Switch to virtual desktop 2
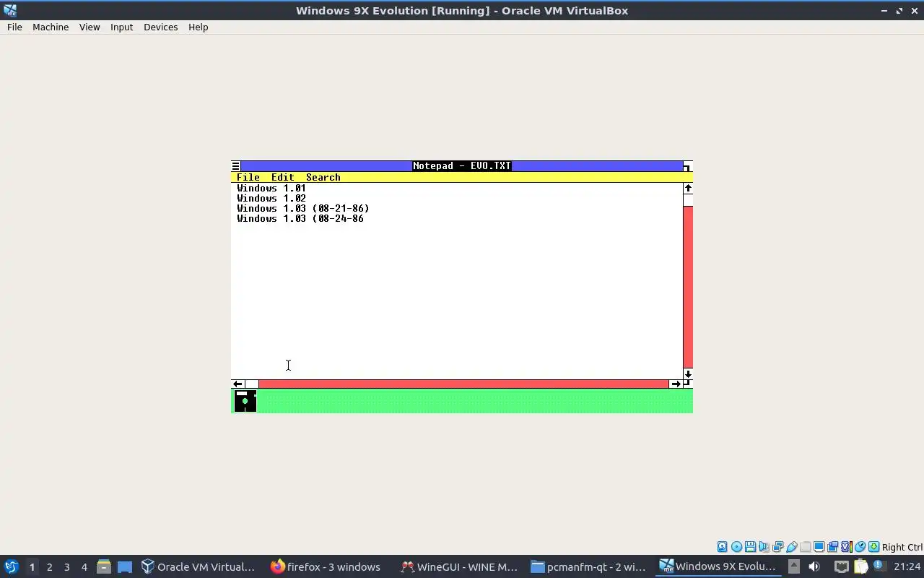 pyautogui.click(x=50, y=566)
